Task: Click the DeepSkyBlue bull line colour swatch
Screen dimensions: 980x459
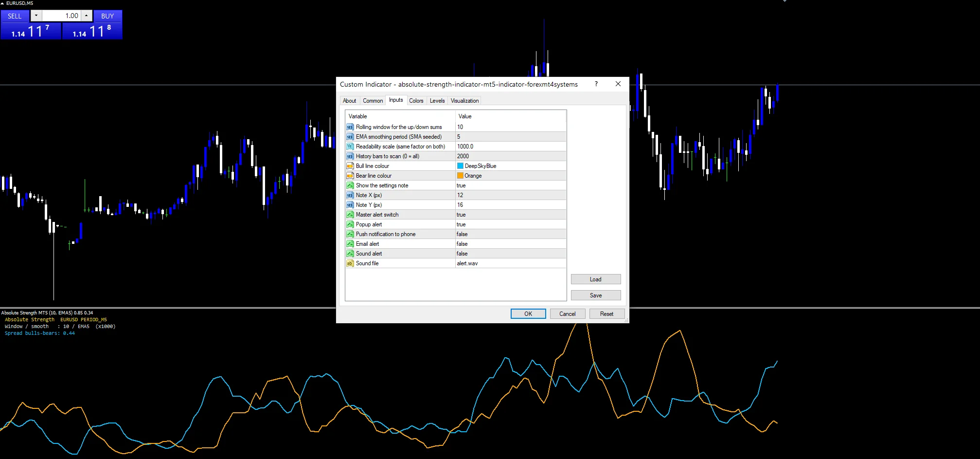Action: click(x=460, y=166)
